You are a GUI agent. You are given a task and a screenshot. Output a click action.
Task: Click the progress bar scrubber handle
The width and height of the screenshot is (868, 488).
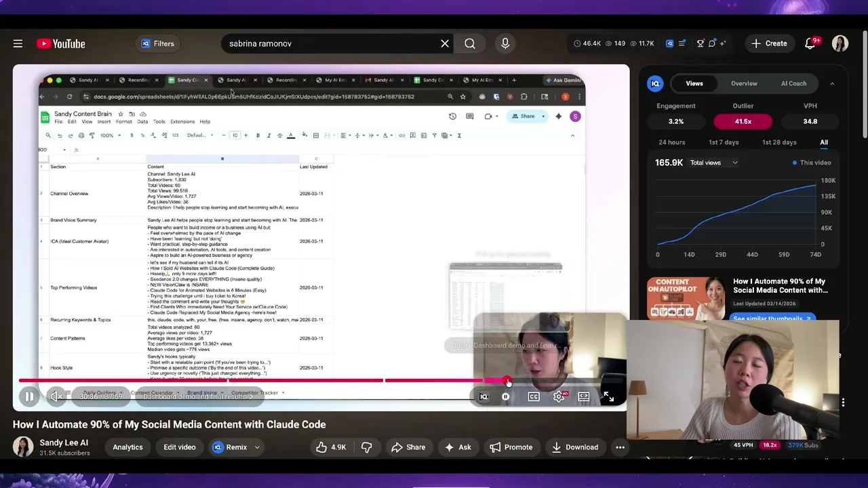pyautogui.click(x=507, y=382)
